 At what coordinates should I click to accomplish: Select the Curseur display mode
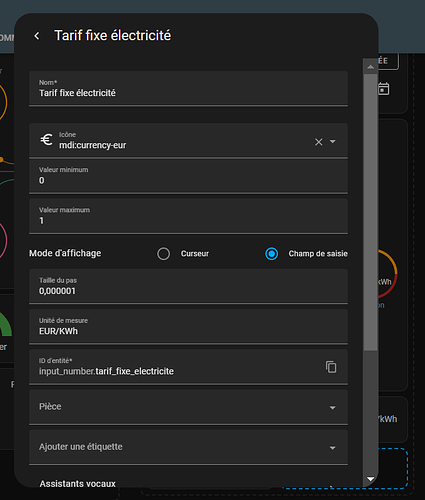pos(164,254)
